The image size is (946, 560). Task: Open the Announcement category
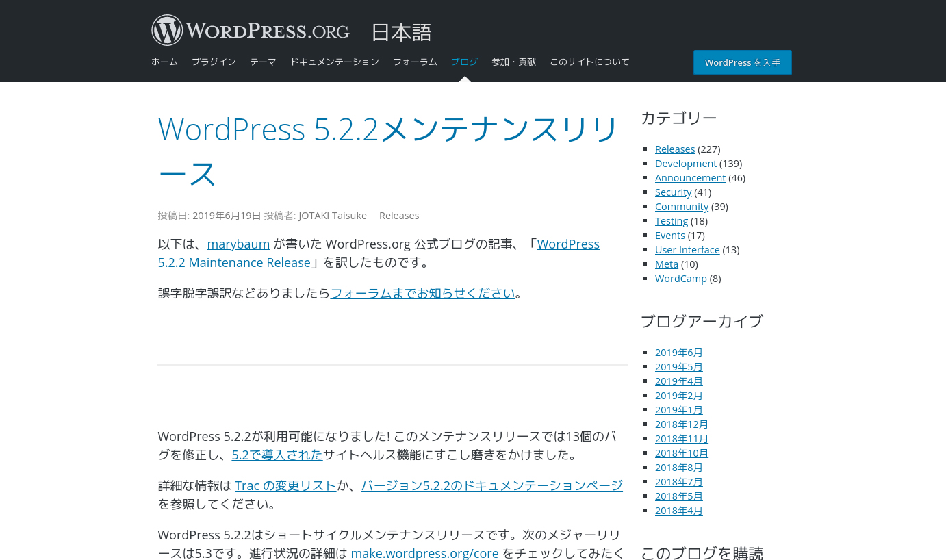coord(690,178)
